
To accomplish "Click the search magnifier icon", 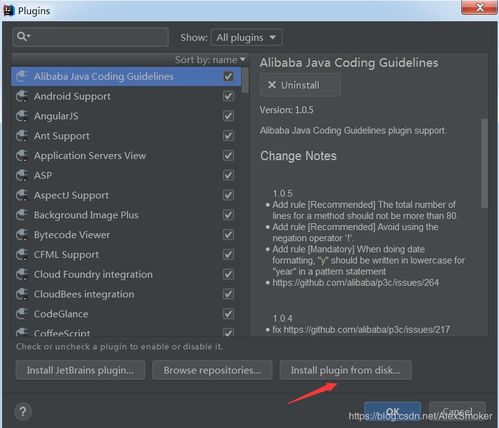I will point(21,36).
